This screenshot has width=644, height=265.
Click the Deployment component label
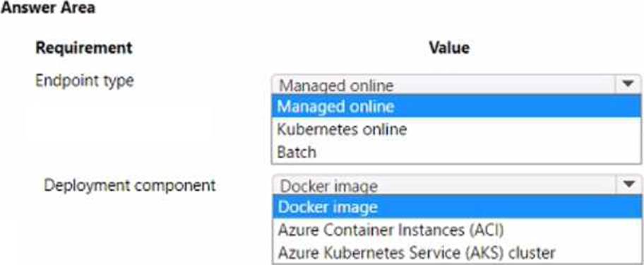(130, 185)
